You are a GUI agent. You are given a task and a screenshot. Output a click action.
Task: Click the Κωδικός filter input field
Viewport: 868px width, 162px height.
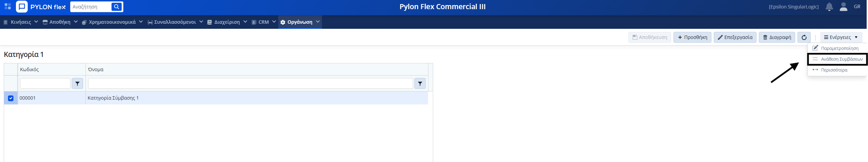tap(45, 83)
